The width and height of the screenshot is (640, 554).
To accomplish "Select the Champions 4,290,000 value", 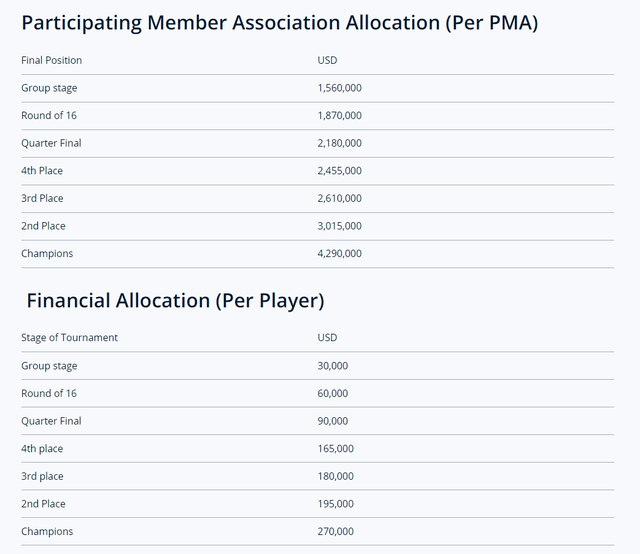I will pos(340,254).
